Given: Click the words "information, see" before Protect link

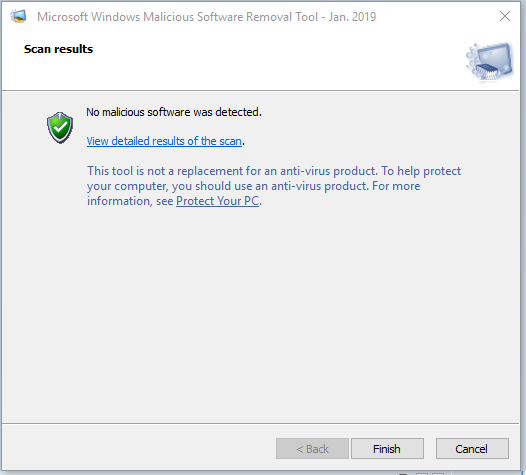Looking at the screenshot, I should [130, 201].
